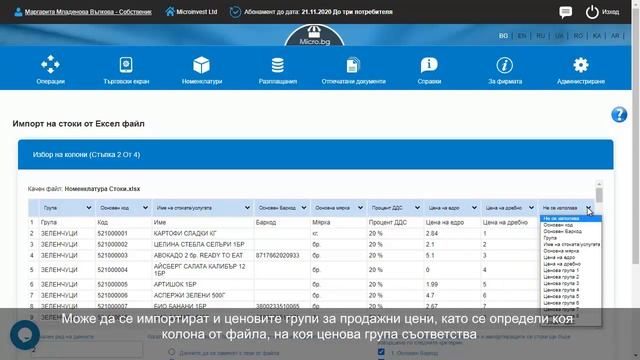Open the Процент ДДС column header dropdown
The image size is (640, 360).
(396, 208)
